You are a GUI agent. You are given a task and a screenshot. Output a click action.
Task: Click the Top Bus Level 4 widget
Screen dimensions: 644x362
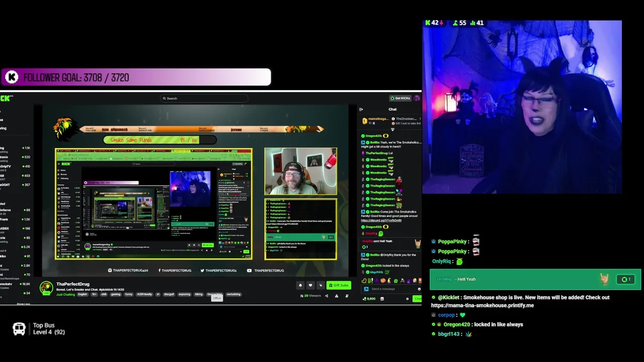[x=39, y=329]
